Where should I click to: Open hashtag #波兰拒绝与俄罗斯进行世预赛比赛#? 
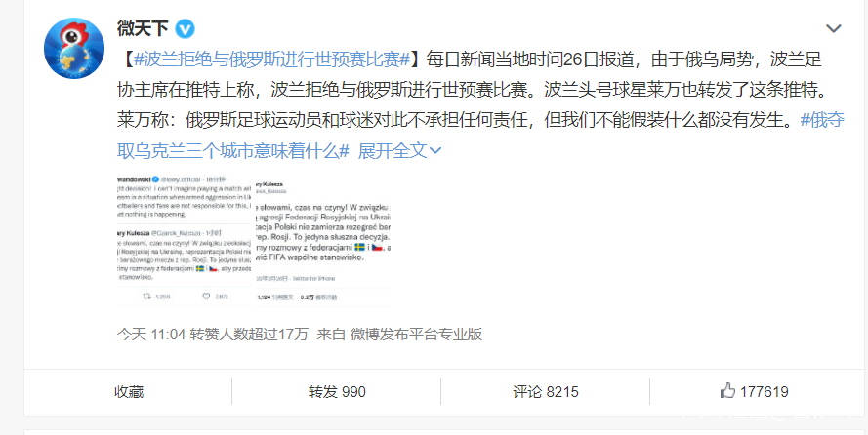point(271,59)
